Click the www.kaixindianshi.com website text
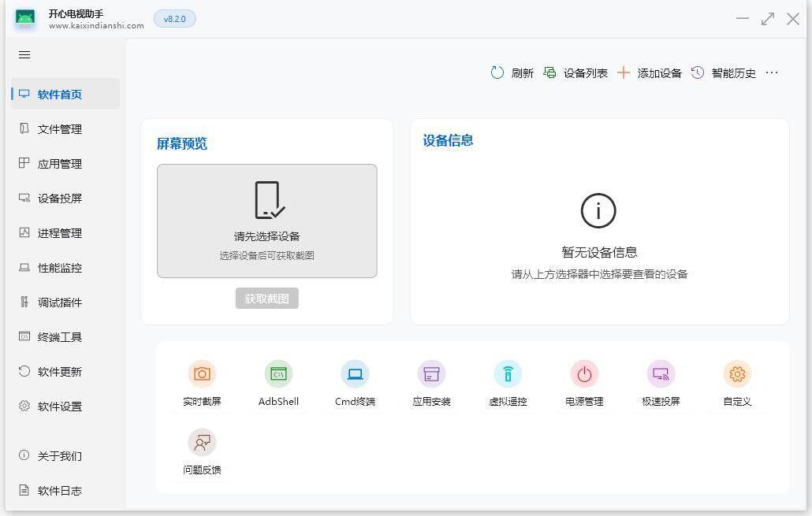 (96, 25)
